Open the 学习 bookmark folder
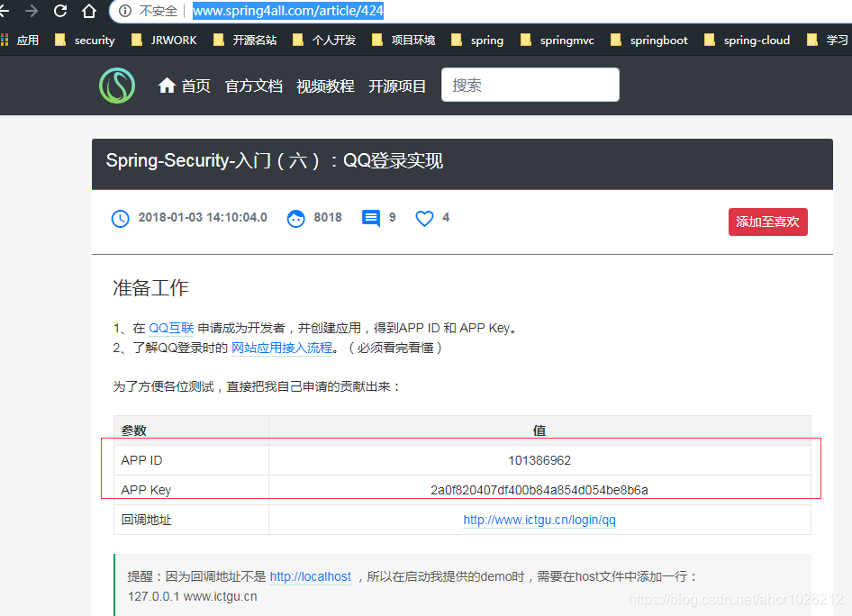 [x=828, y=41]
